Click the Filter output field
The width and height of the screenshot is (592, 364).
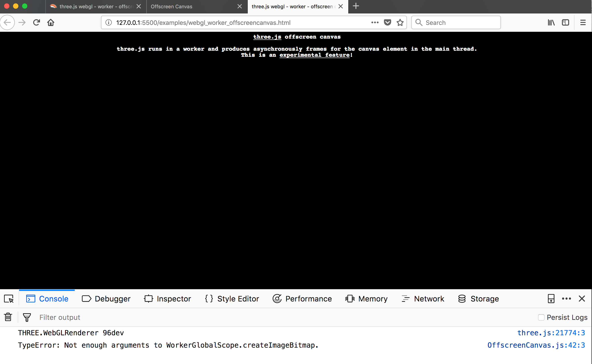click(x=60, y=317)
